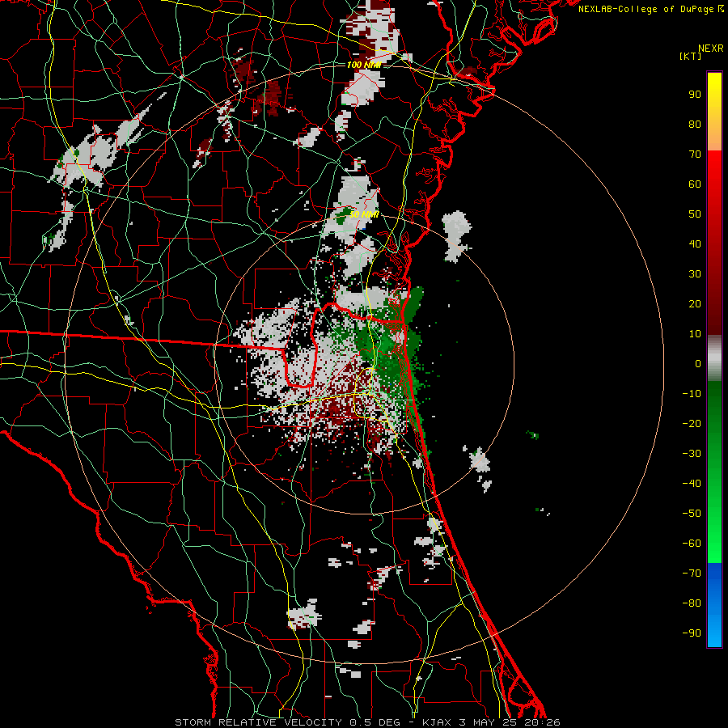Image resolution: width=728 pixels, height=728 pixels.
Task: Select the 70 value on the velocity scale
Action: tap(695, 154)
